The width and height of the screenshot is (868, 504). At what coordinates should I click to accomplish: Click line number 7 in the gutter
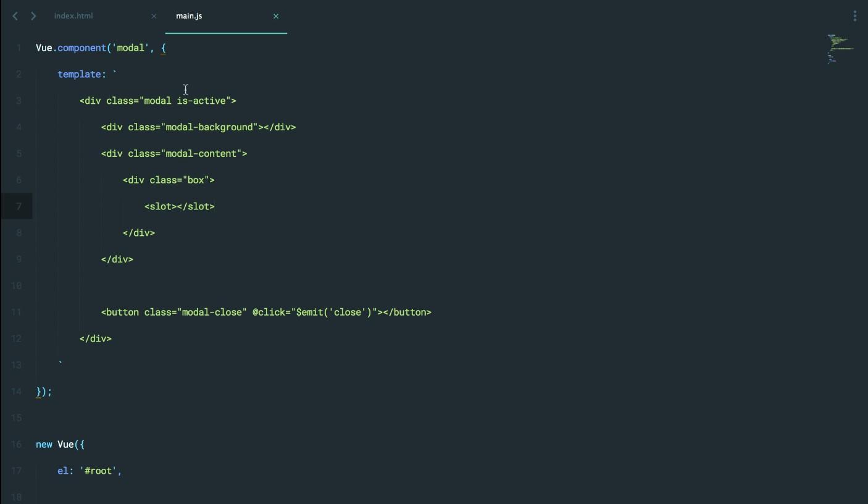(19, 206)
